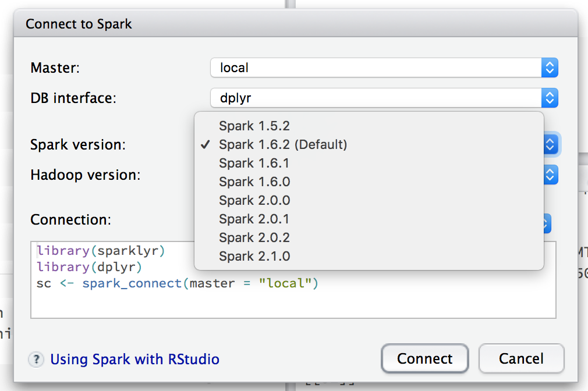Open the DB interface dropdown showing dplyr

click(x=384, y=98)
